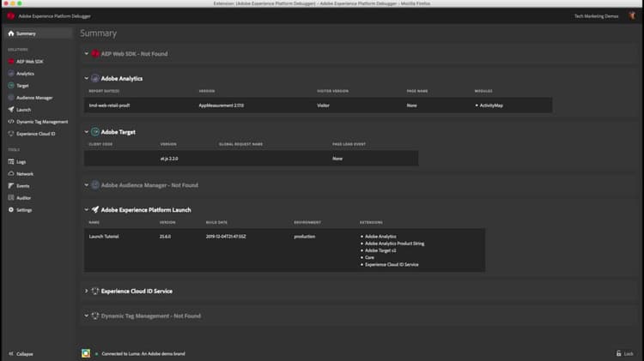This screenshot has width=644, height=361.
Task: Click the Adobe logo in the header
Action: pos(10,16)
